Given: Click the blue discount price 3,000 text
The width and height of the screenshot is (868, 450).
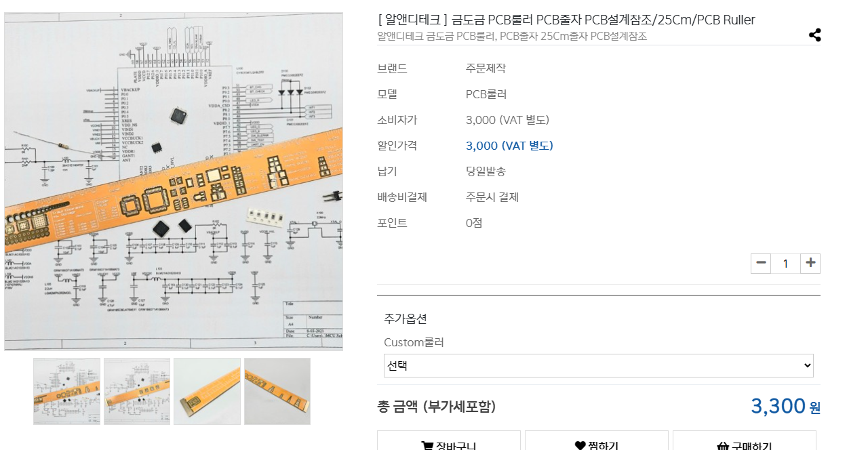Looking at the screenshot, I should [x=509, y=146].
